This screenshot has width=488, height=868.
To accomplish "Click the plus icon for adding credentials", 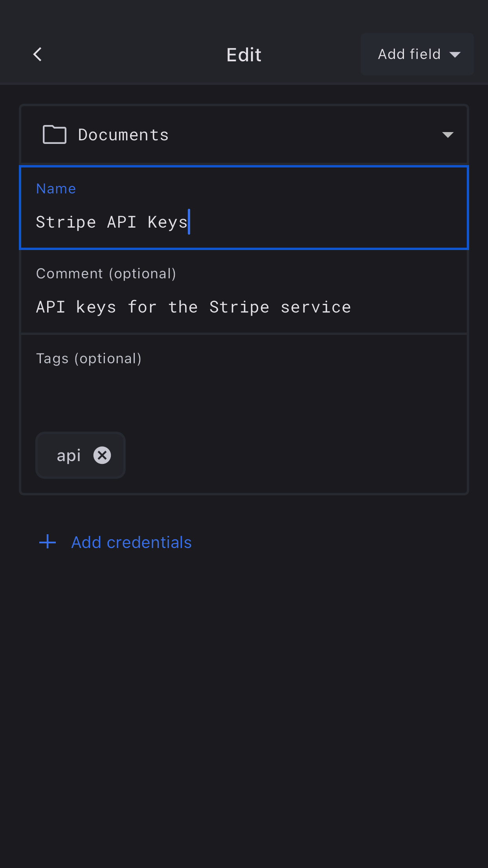I will 48,542.
